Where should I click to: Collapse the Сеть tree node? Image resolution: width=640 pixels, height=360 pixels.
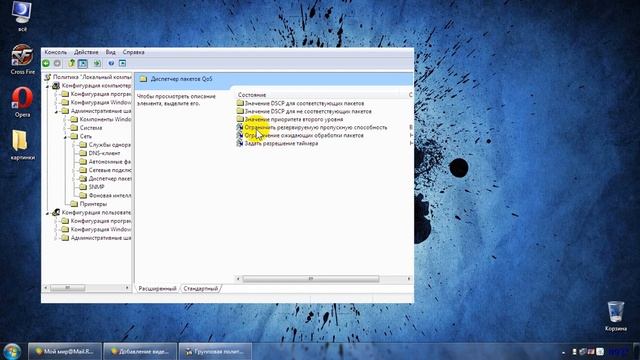65,137
